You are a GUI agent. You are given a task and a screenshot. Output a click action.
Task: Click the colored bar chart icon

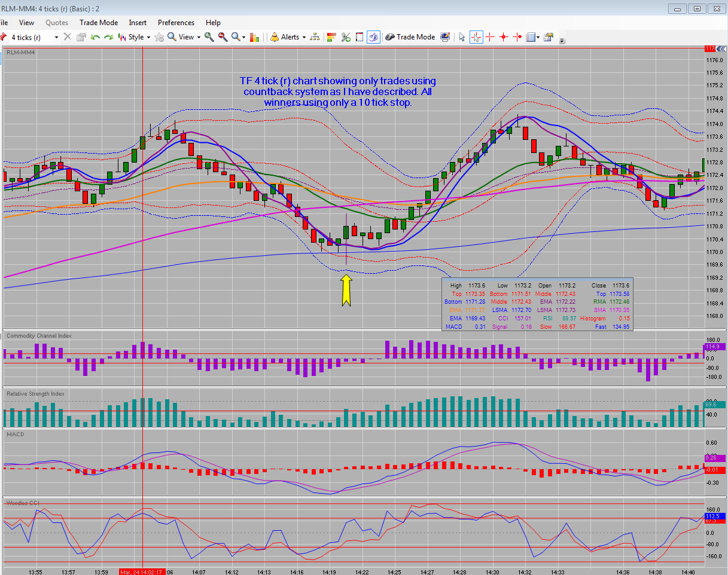tap(255, 37)
